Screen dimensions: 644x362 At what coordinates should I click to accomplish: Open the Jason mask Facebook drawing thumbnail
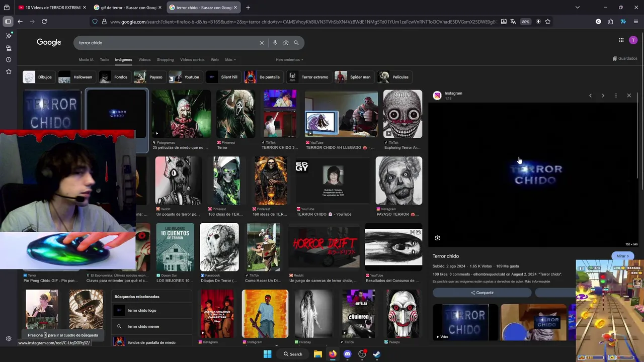(219, 247)
